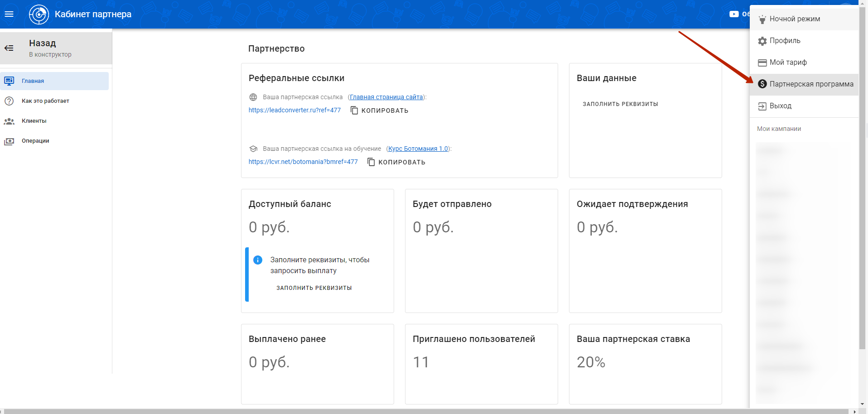Open Партнерская программа menu item
The image size is (868, 414).
[811, 84]
